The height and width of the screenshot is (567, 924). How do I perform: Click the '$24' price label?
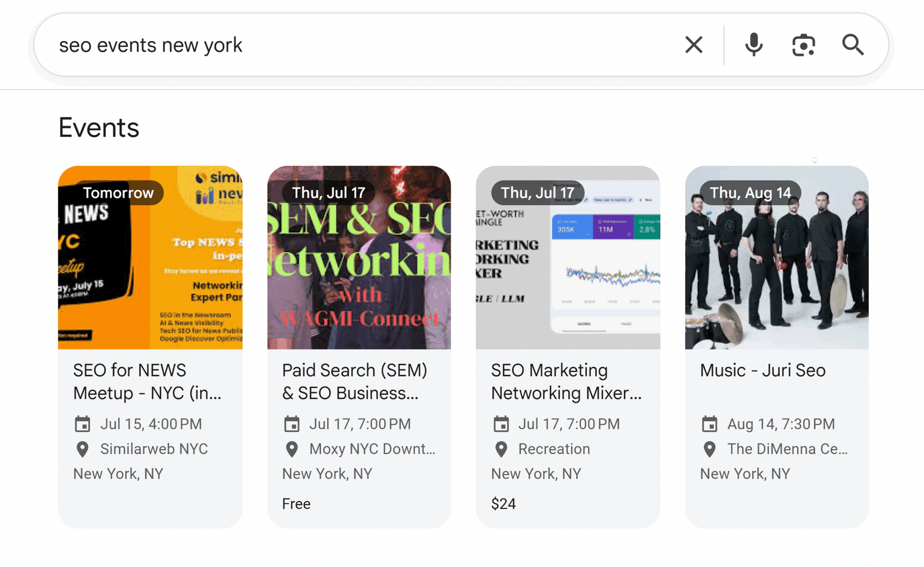[x=504, y=503]
